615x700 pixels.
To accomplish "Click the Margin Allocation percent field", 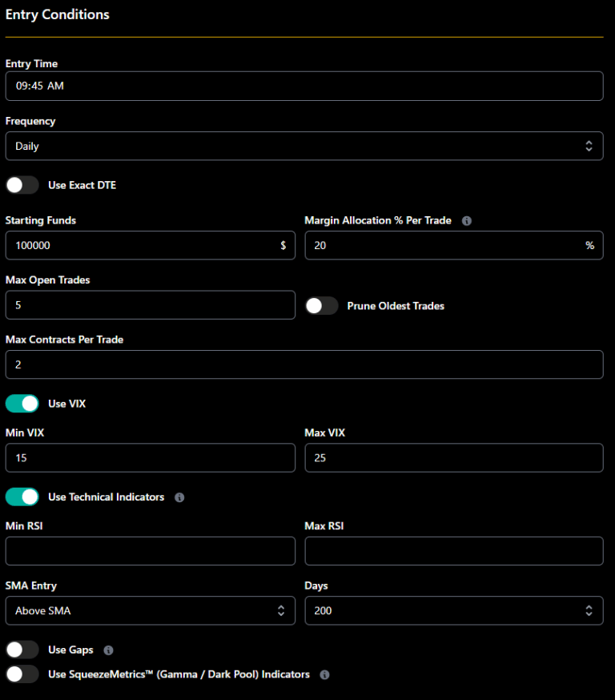I will [x=444, y=246].
